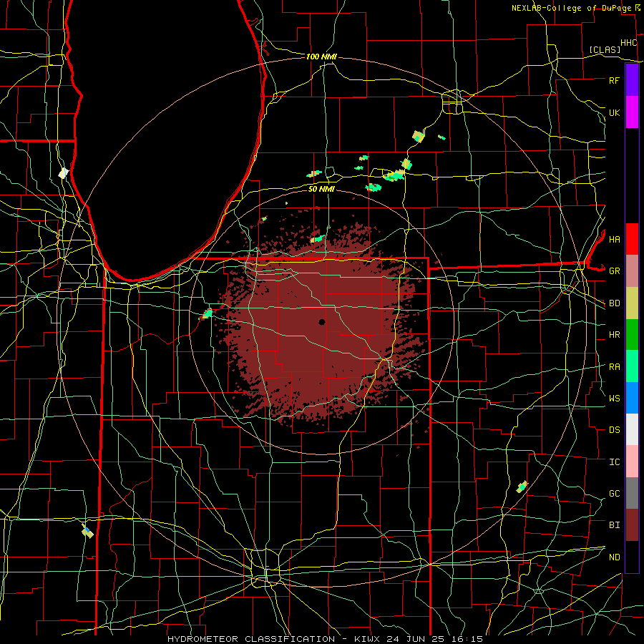Click the HHC product code label
644x644 pixels.
click(628, 43)
